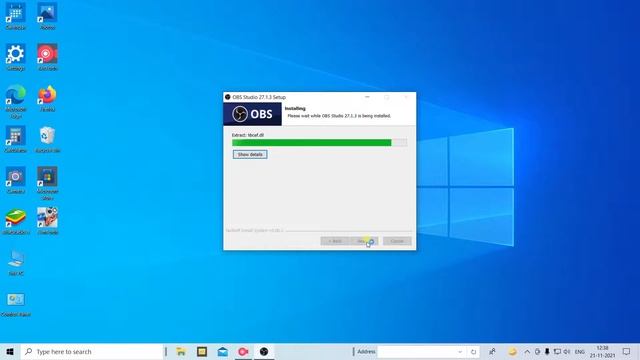Click the OBS icon in setup title bar
Viewport: 640px width, 360px height.
click(x=228, y=97)
